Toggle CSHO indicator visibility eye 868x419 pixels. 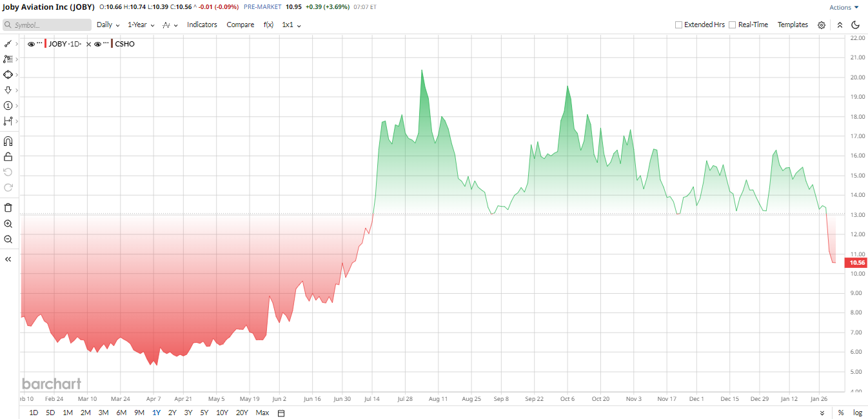point(97,44)
